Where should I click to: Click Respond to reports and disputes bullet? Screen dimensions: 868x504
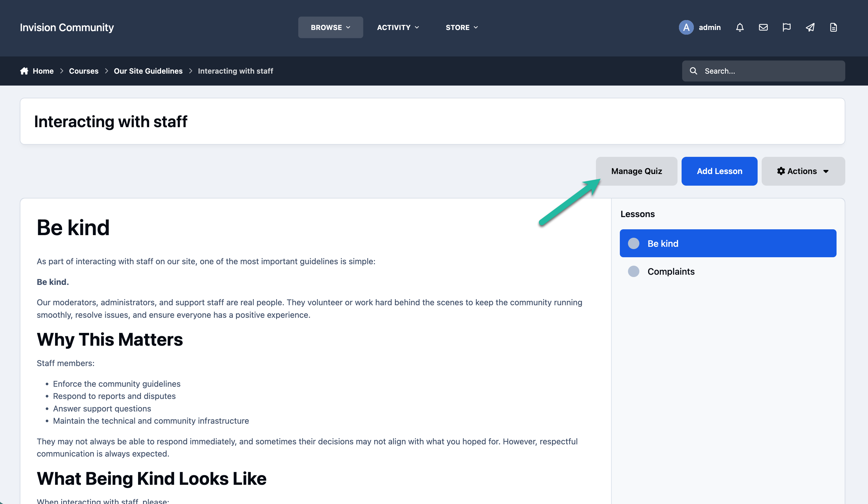pos(114,396)
